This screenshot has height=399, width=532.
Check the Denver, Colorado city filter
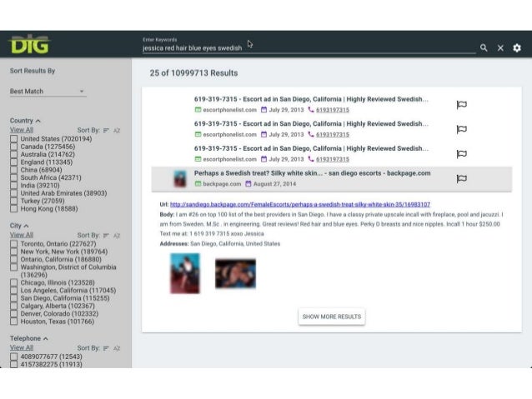[13, 313]
